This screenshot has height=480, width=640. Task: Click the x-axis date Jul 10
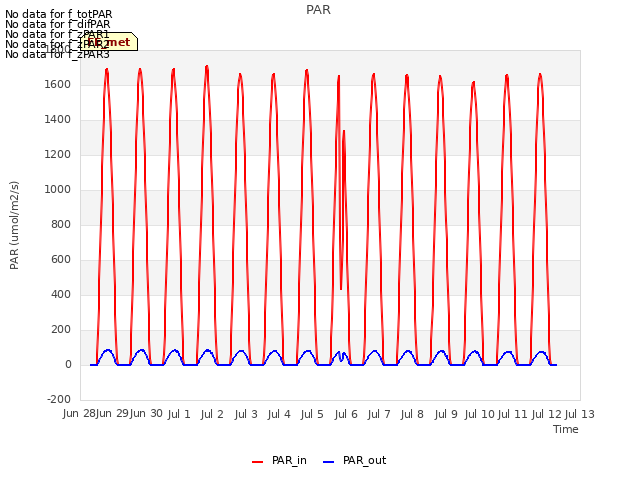(480, 414)
